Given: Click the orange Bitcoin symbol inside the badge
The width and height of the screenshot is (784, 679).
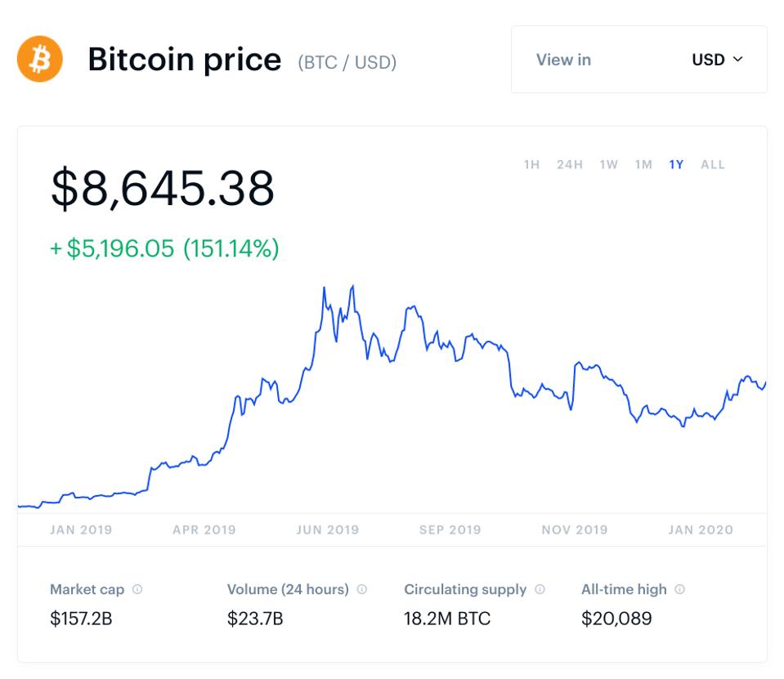Looking at the screenshot, I should point(40,58).
